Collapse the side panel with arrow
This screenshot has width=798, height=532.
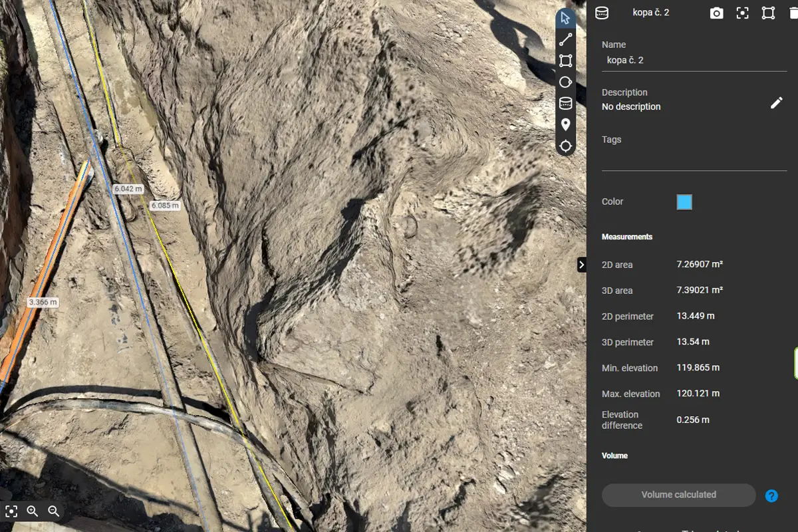[x=581, y=265]
